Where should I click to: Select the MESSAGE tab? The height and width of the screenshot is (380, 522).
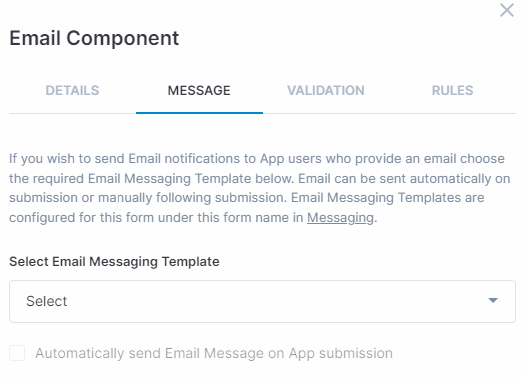click(x=199, y=91)
